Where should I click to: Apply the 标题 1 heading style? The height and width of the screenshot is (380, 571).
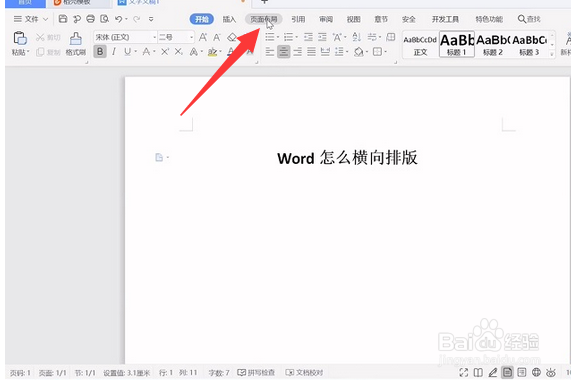click(x=457, y=44)
